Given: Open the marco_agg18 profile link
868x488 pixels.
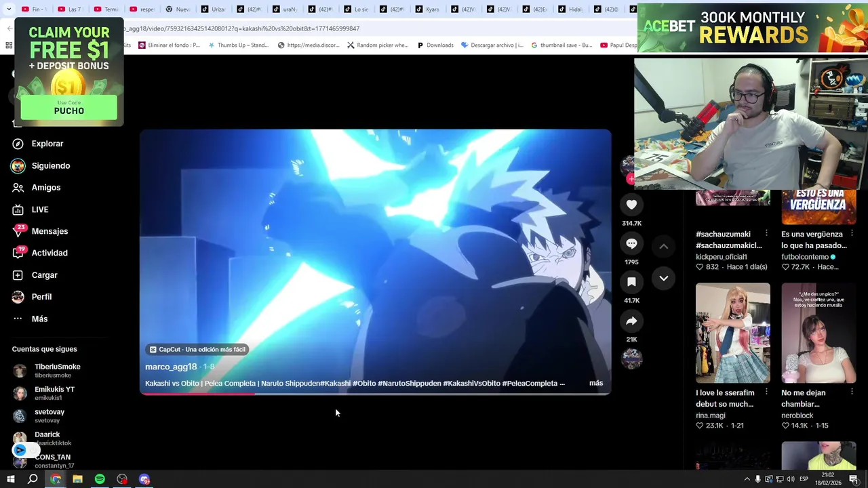Looking at the screenshot, I should click(x=171, y=367).
